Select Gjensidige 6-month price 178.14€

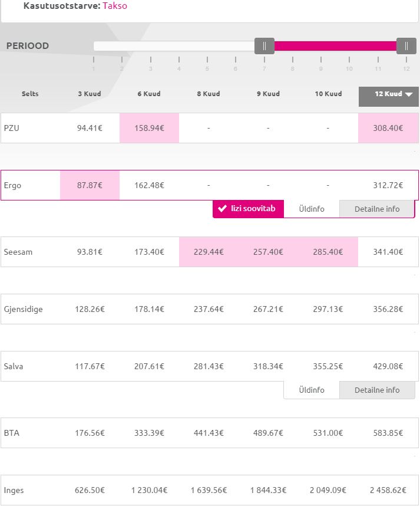pos(149,309)
